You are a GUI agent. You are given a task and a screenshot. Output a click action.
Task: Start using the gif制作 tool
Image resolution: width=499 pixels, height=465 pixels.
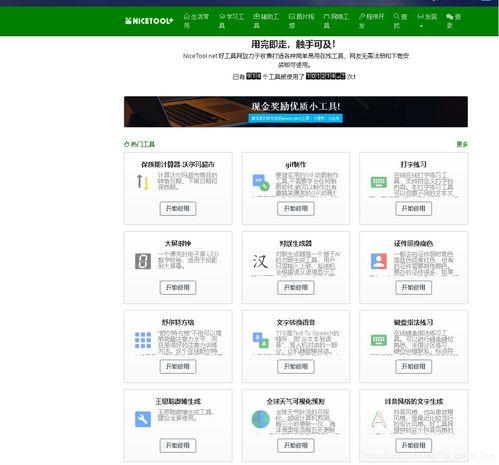pyautogui.click(x=296, y=208)
